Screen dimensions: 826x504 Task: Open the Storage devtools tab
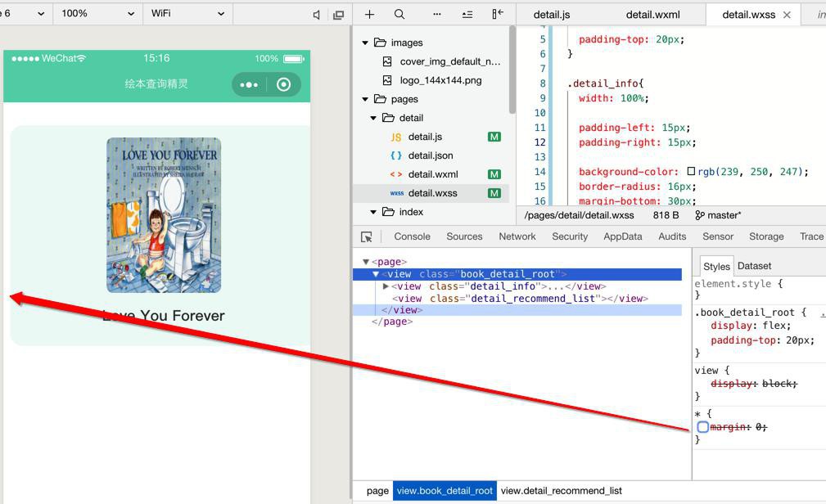[x=766, y=236]
